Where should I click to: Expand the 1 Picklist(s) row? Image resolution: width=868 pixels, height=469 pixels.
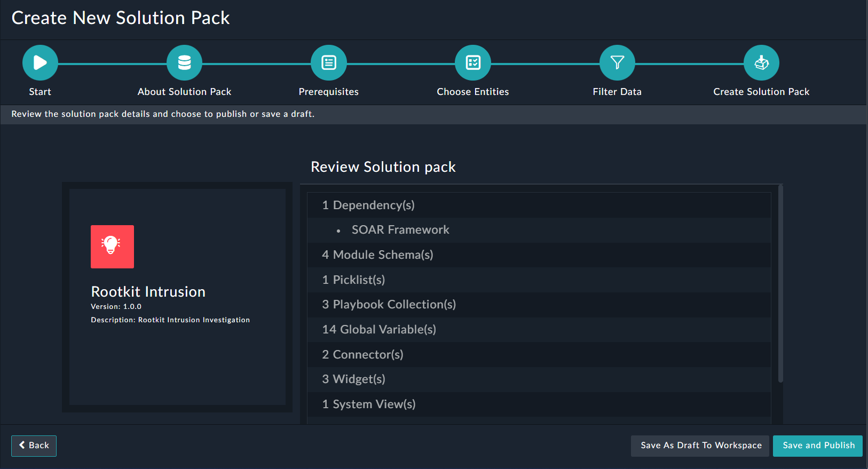(x=539, y=280)
